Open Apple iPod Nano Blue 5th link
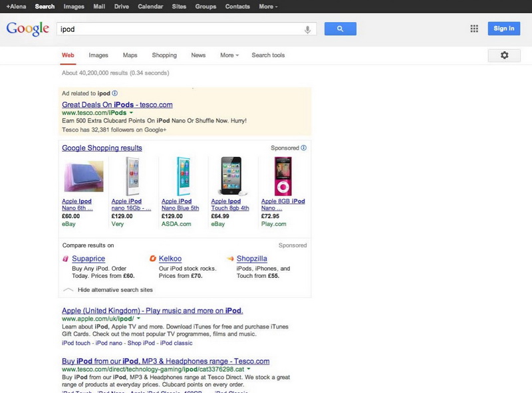This screenshot has width=532, height=393. (x=180, y=205)
